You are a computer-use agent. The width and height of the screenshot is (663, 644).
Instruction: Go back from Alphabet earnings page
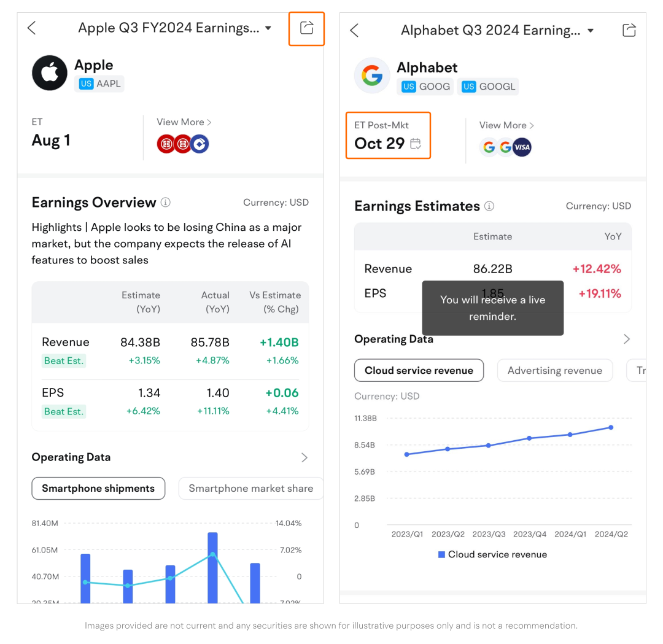click(x=354, y=30)
